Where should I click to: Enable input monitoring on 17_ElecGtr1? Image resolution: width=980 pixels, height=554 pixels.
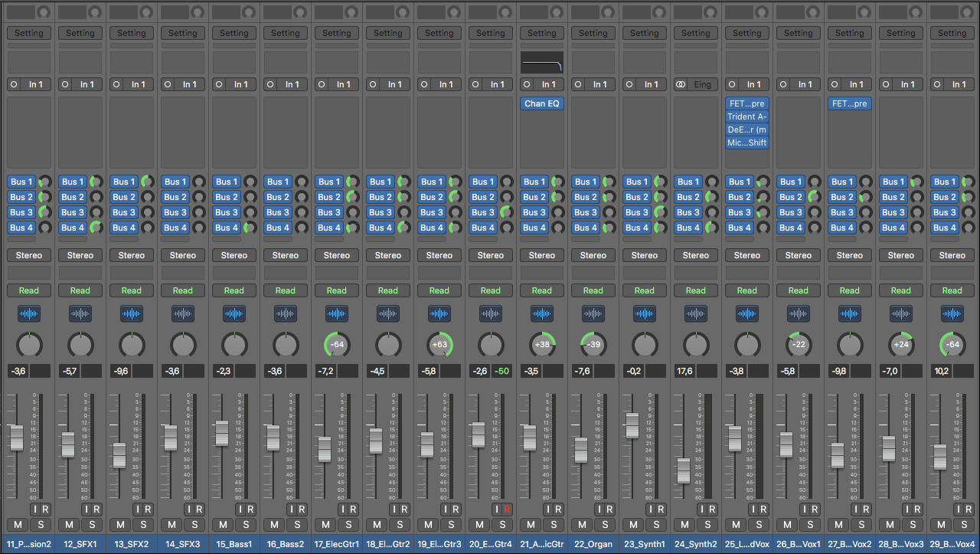343,510
